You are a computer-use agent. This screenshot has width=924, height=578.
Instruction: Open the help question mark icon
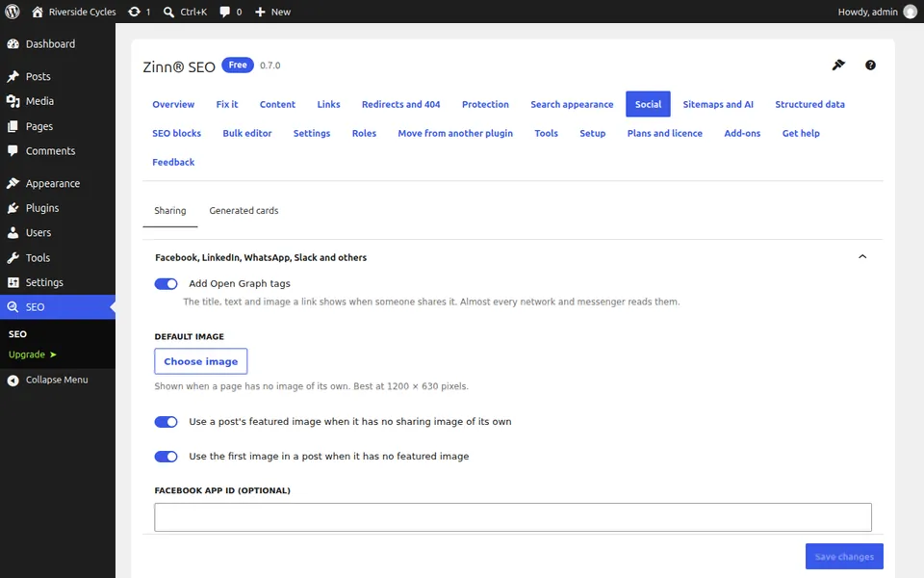870,65
